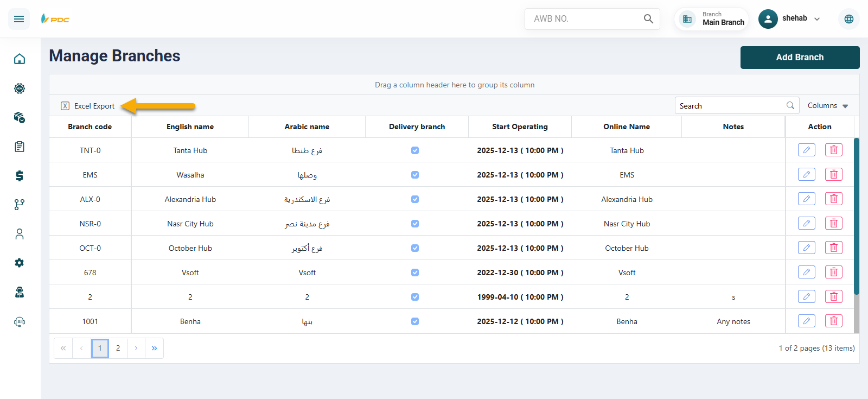
Task: Edit the Tanta Hub branch
Action: click(807, 150)
